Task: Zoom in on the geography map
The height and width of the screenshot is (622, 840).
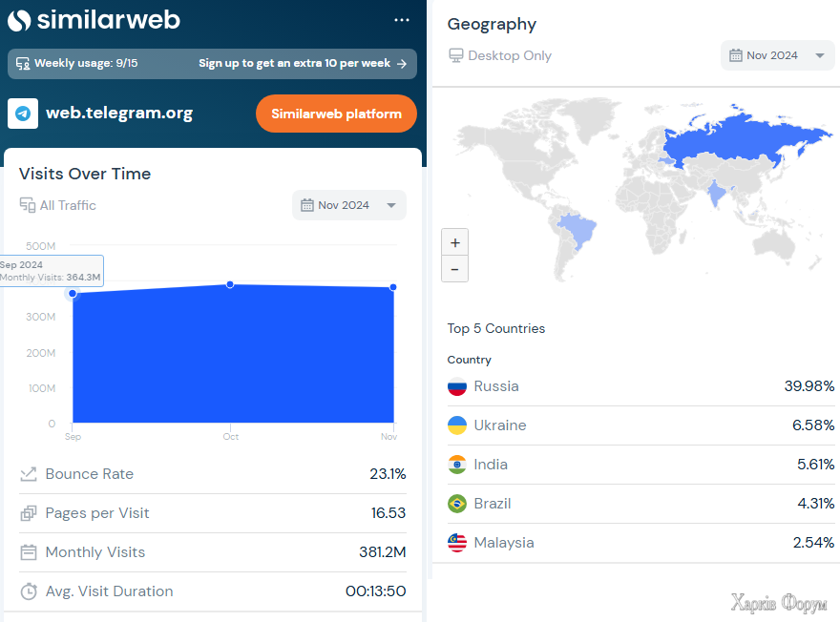Action: (x=454, y=242)
